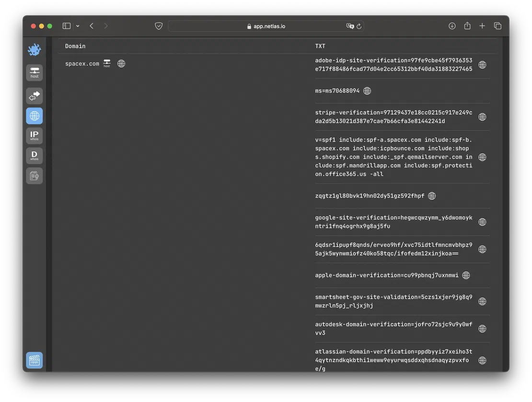
Task: Click the v=spf1 include TXT record text
Action: (393, 157)
